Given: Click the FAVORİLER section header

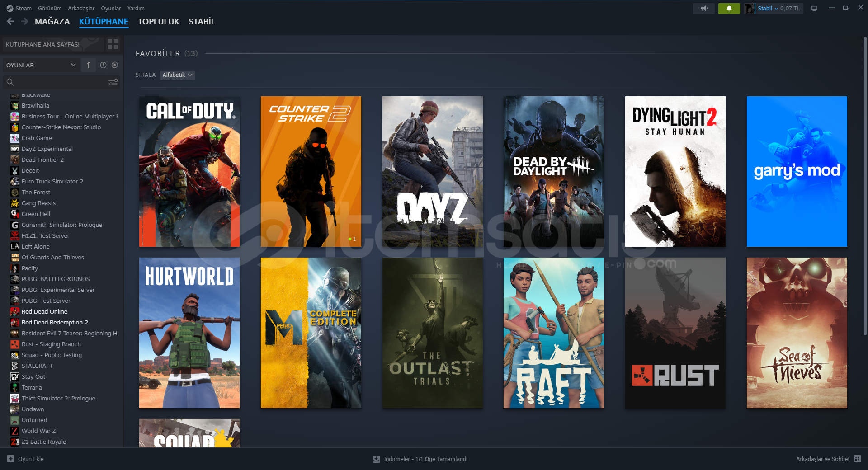Looking at the screenshot, I should (158, 53).
